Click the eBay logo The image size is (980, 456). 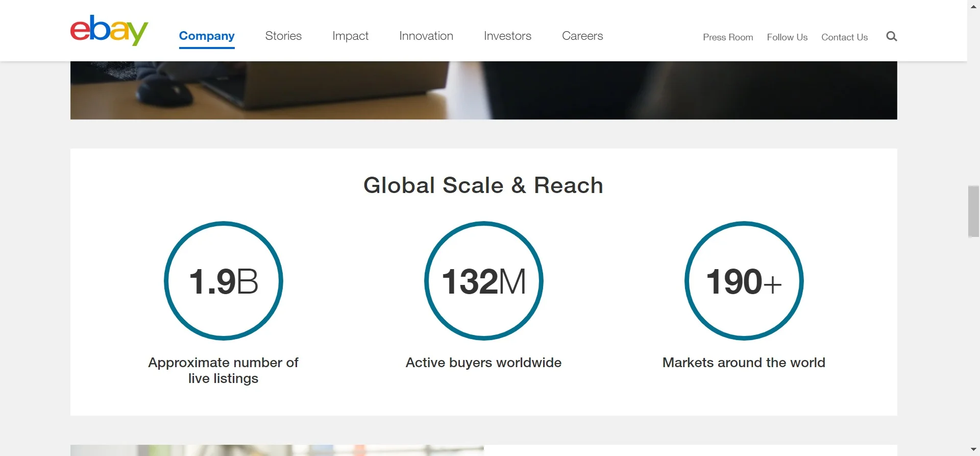[109, 30]
